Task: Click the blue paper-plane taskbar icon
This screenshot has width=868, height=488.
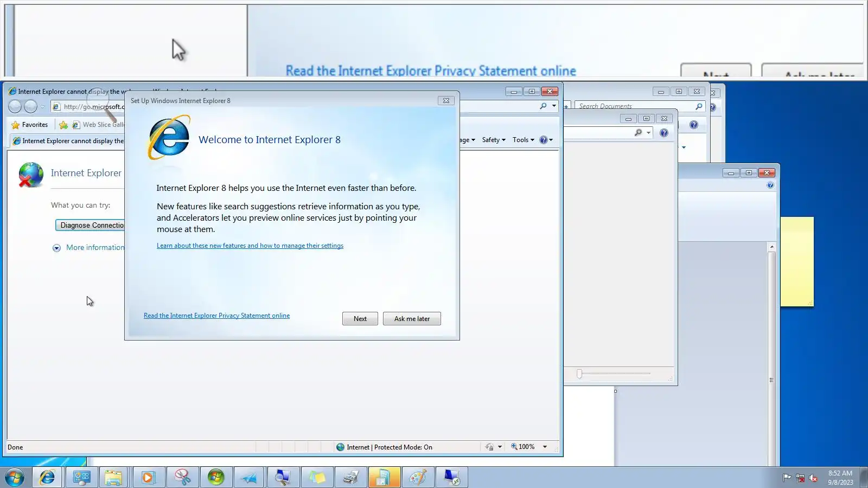Action: tap(249, 477)
